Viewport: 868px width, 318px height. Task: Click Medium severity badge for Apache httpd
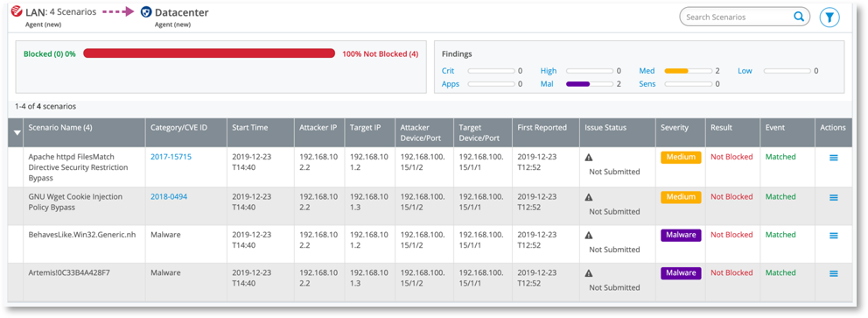pyautogui.click(x=681, y=158)
